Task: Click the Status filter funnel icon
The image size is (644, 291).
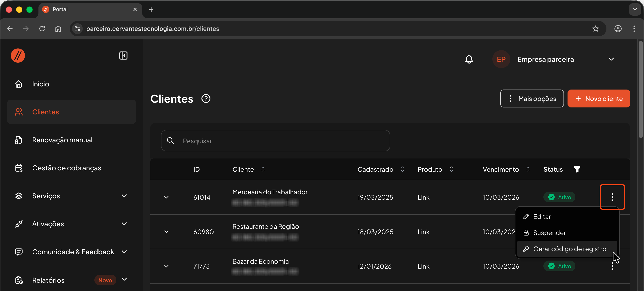Action: (x=577, y=169)
